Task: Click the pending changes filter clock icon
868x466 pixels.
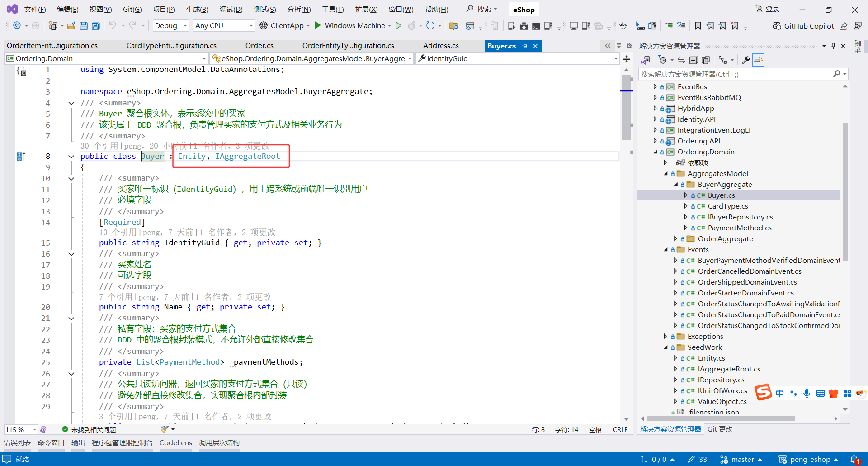Action: [663, 60]
